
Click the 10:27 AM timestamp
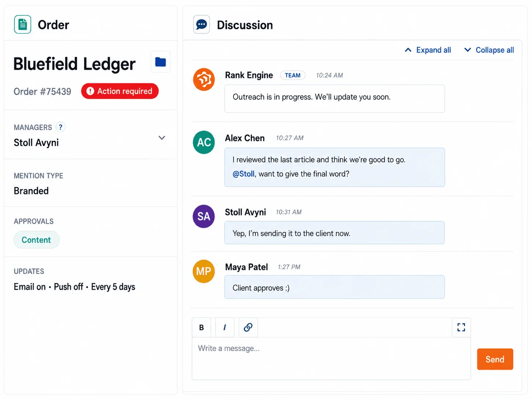[x=290, y=138]
